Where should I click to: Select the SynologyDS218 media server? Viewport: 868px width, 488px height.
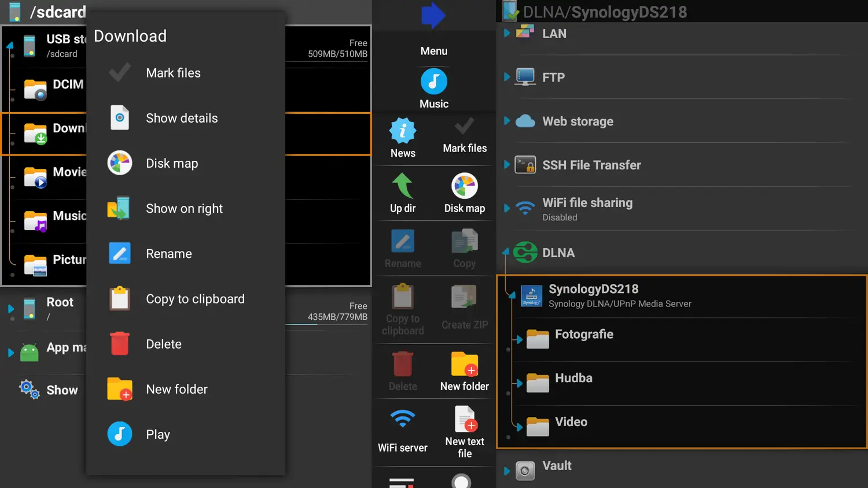tap(594, 295)
